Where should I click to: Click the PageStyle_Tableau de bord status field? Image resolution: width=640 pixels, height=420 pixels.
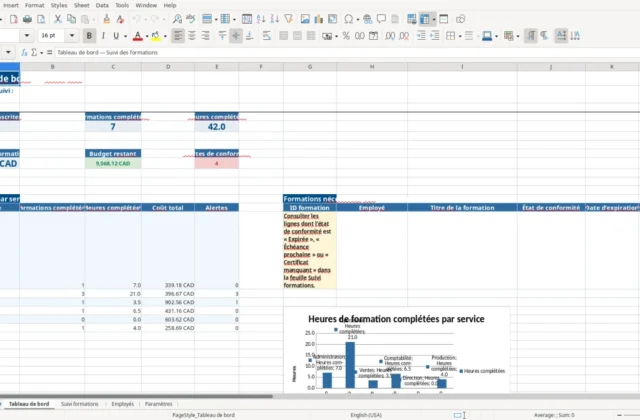[203, 415]
